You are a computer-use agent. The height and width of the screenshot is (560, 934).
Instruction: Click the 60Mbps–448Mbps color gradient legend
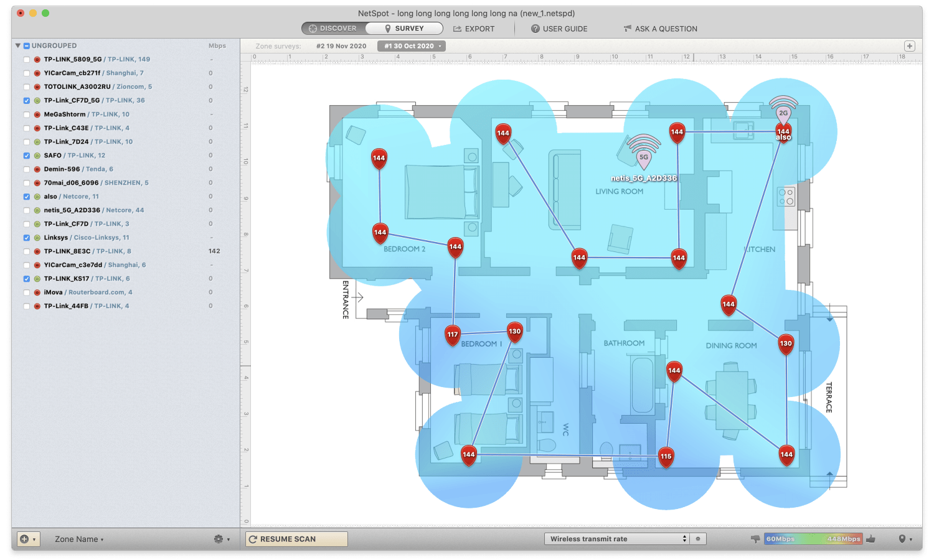[813, 539]
